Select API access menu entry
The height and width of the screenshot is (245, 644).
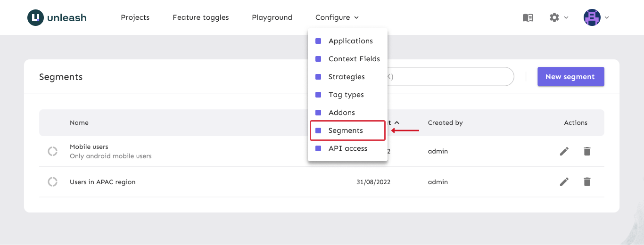[347, 148]
